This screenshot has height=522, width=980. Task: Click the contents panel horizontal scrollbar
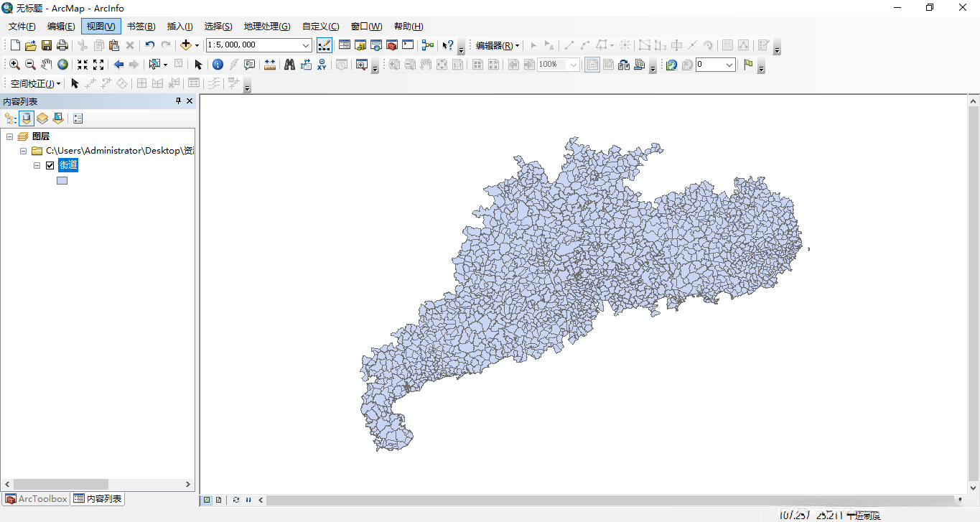click(61, 485)
